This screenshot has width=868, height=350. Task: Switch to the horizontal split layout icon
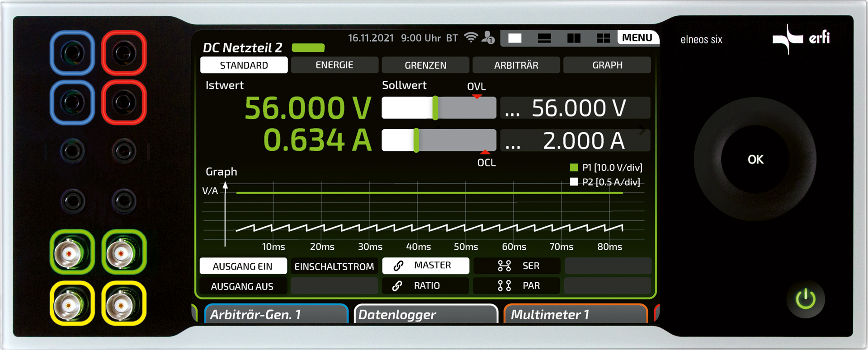point(544,38)
